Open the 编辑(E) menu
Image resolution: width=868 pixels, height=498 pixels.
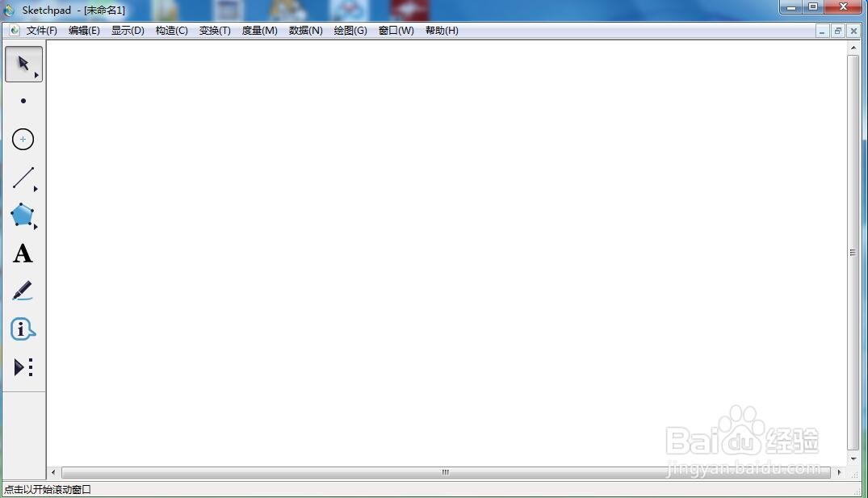coord(84,31)
